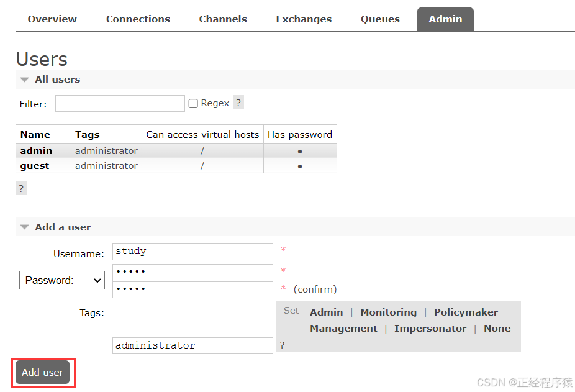Click the virtual host cell for admin
Screen dimensions: 575x392
202,151
